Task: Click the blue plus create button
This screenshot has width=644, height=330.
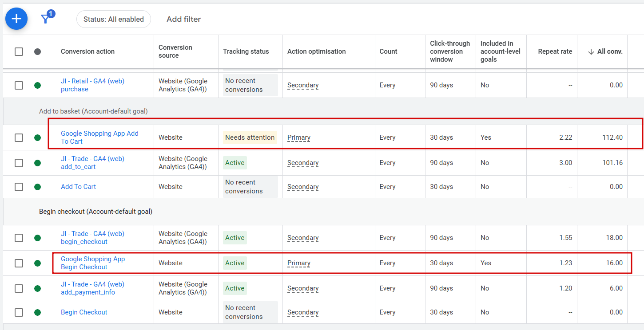Action: coord(16,19)
